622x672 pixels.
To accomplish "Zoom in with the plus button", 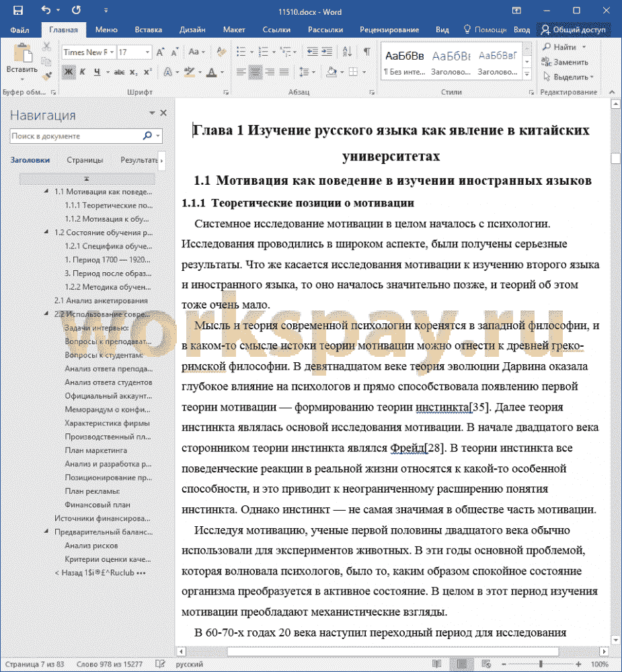I will (578, 665).
